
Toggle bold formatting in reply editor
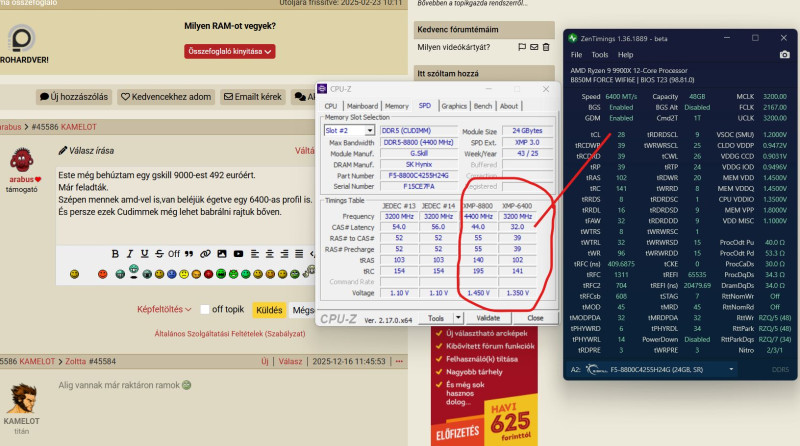[x=115, y=254]
